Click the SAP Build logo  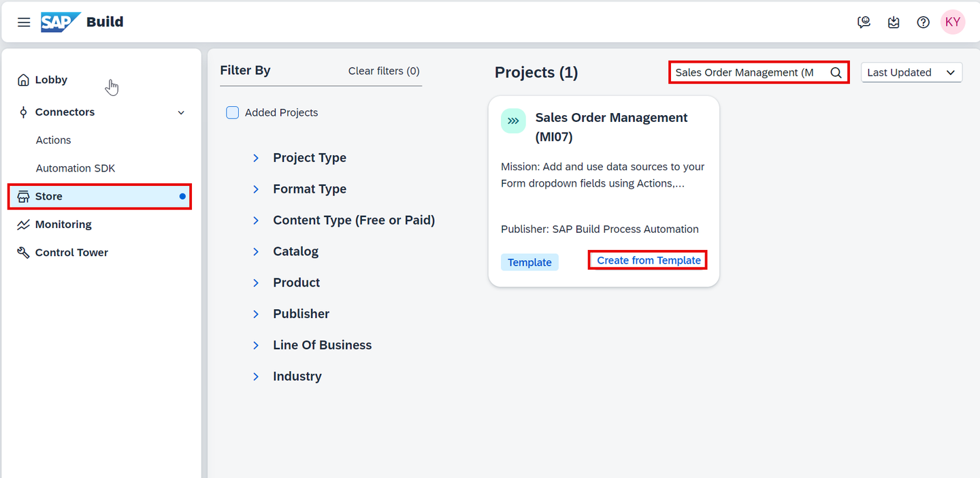click(82, 22)
